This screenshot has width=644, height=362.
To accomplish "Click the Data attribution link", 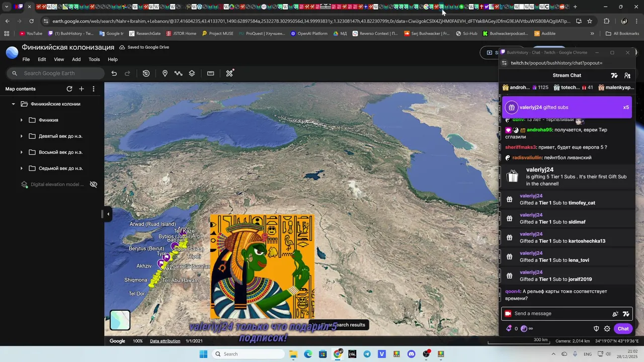I will coord(165,341).
